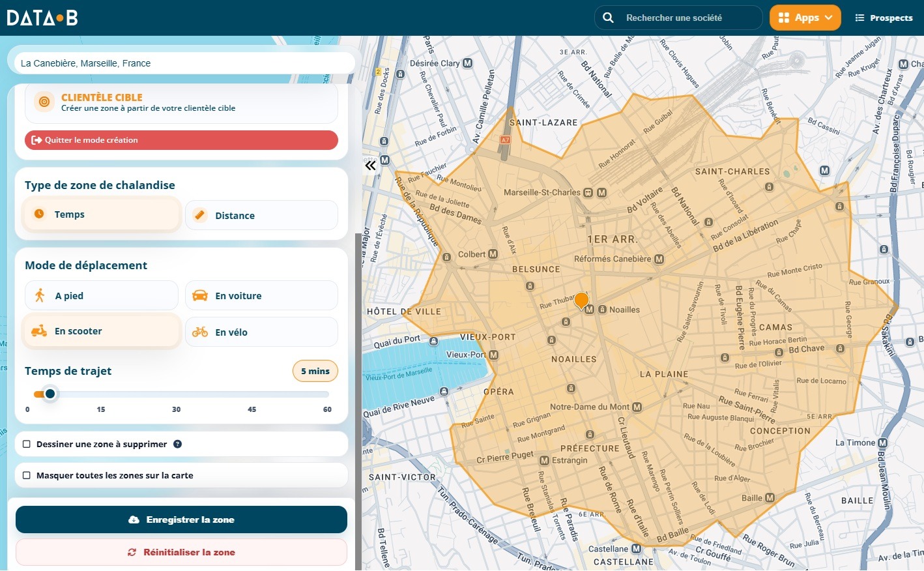Collapse the side panel with double chevron
This screenshot has height=571, width=924.
tap(370, 166)
